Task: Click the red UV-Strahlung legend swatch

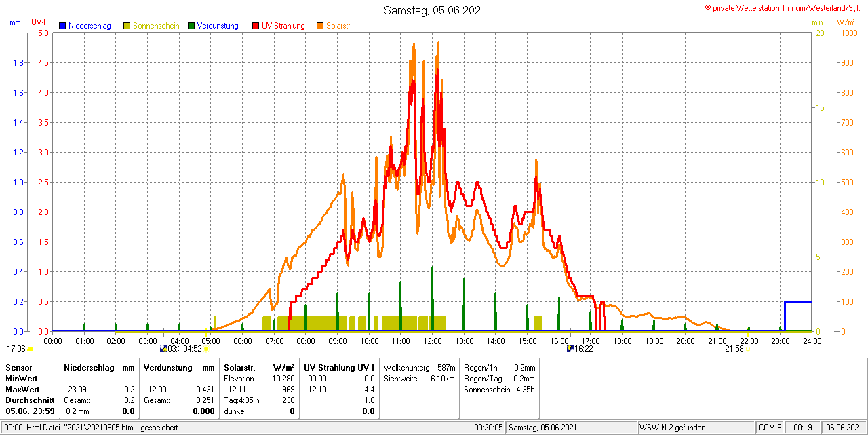Action: click(x=256, y=26)
